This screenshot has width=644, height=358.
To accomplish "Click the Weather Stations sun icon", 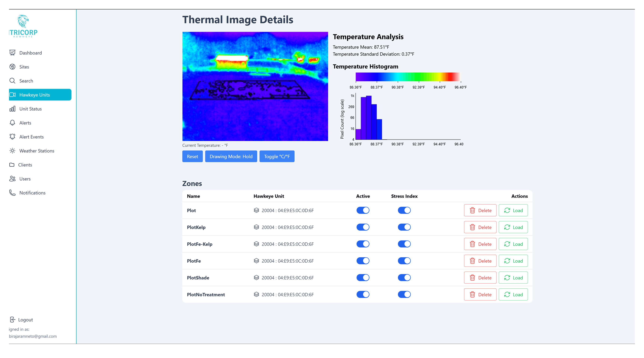I will pyautogui.click(x=12, y=151).
